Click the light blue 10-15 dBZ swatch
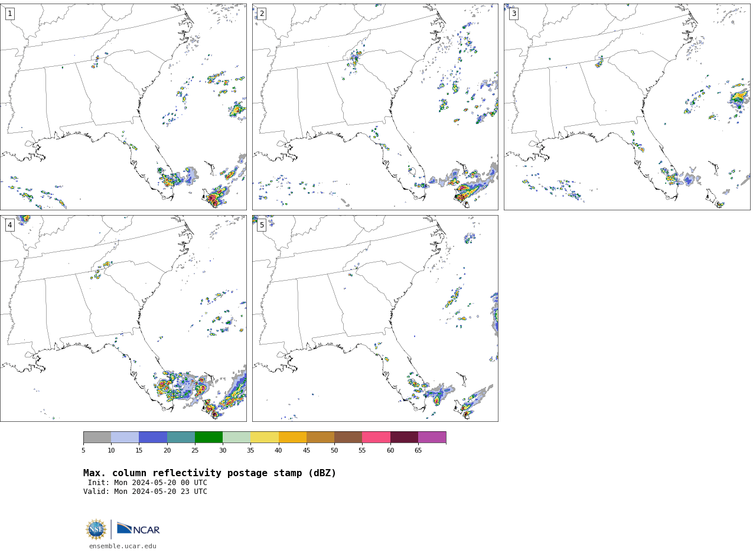The image size is (756, 553). 125,437
